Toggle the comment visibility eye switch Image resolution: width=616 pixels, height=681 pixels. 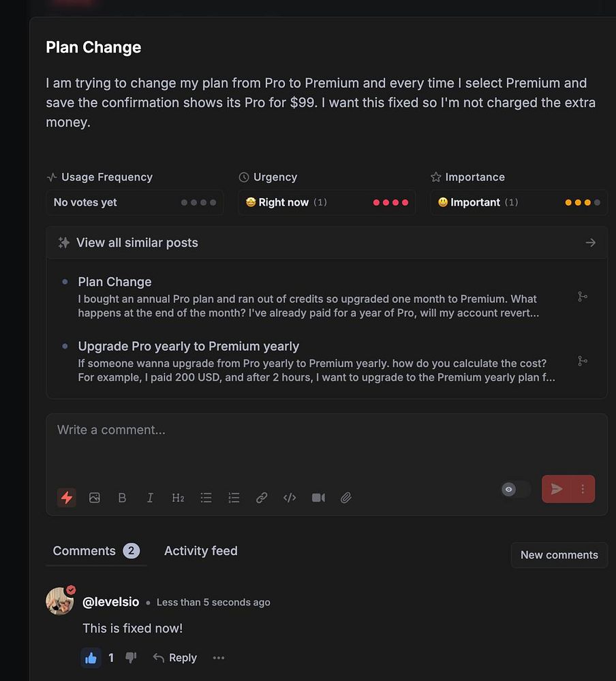[515, 489]
